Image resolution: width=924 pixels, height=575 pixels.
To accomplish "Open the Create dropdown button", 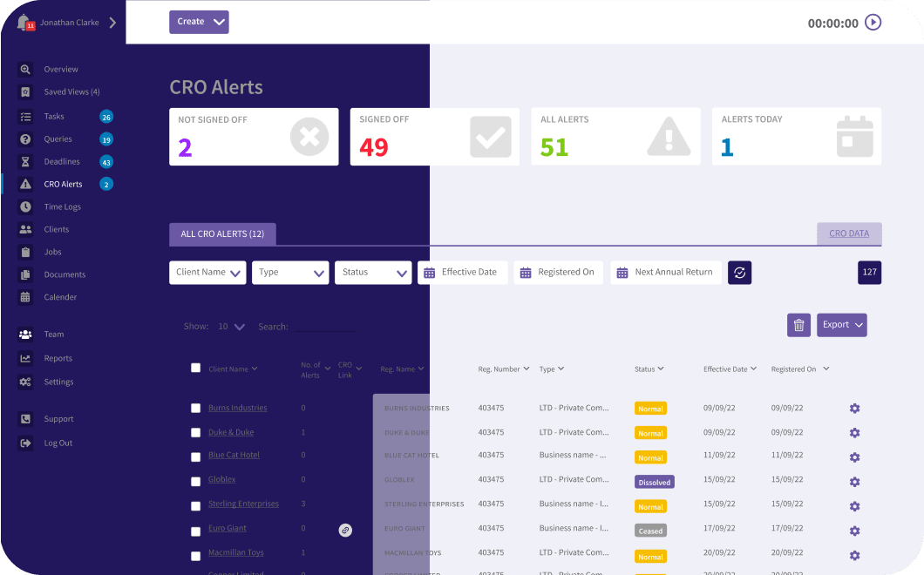I will [x=199, y=22].
